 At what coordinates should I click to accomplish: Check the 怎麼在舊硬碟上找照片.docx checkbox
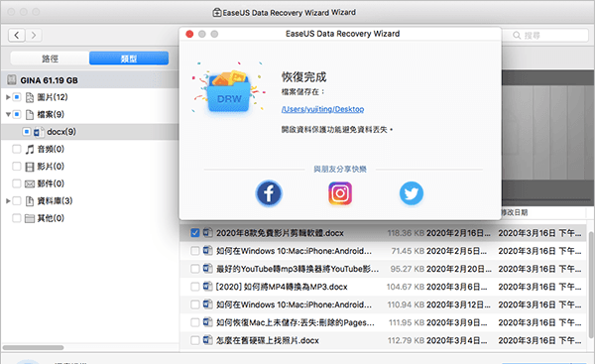click(x=195, y=340)
